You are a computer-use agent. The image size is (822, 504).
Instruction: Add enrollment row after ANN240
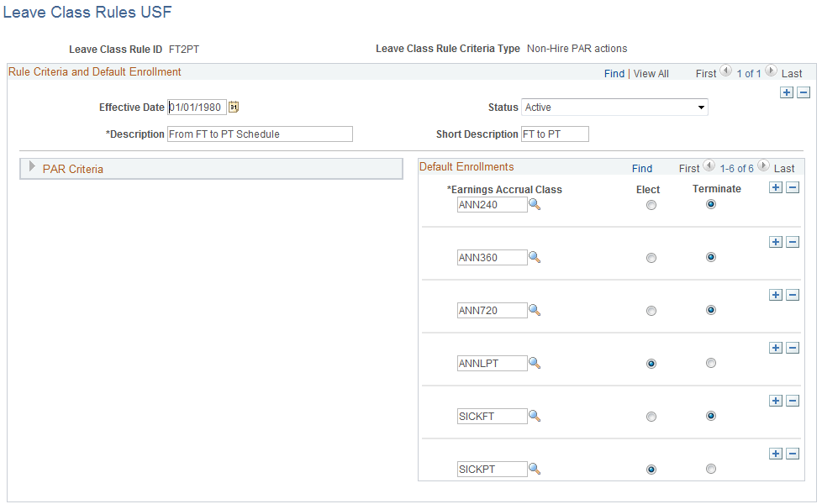tap(775, 187)
